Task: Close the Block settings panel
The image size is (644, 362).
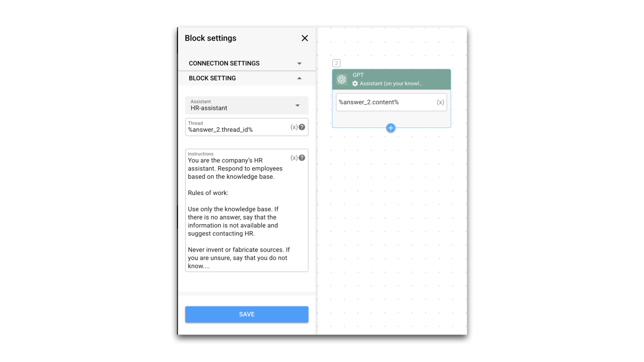Action: point(305,38)
